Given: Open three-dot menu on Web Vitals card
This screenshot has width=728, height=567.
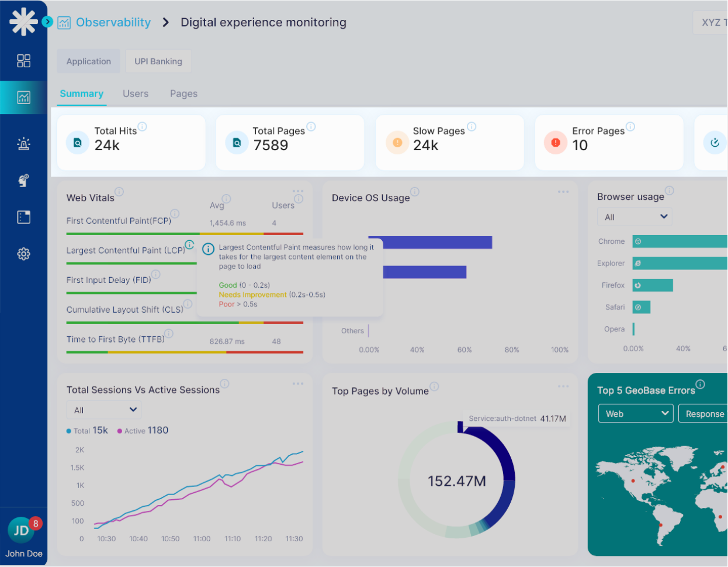Looking at the screenshot, I should point(298,192).
